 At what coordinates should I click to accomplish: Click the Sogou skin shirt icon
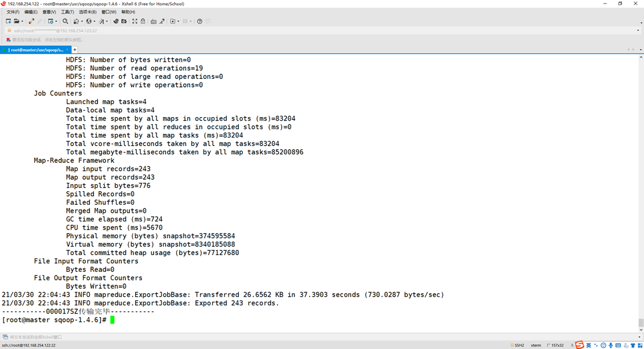(633, 346)
